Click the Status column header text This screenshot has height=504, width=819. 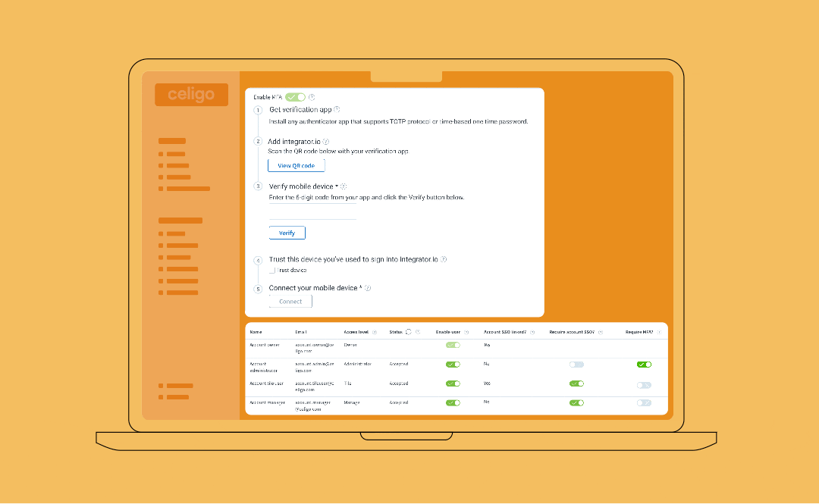pyautogui.click(x=396, y=332)
